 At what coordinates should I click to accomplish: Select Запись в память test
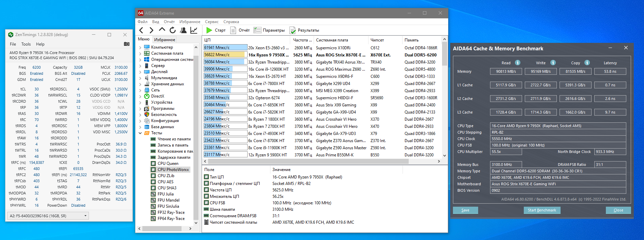click(x=173, y=145)
